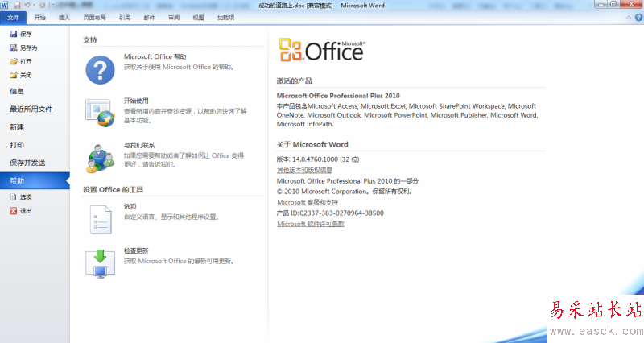Open the 检查更新 title text
Screen dimensions: 644x343
136,250
